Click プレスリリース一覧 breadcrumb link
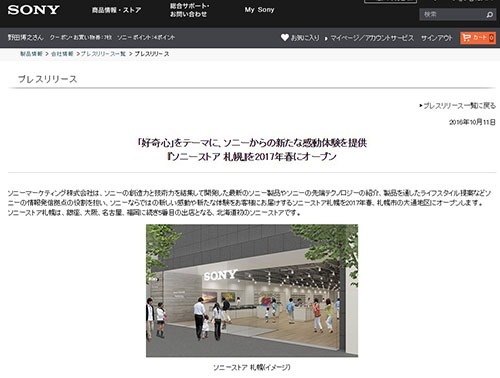The width and height of the screenshot is (500, 378). pyautogui.click(x=103, y=54)
